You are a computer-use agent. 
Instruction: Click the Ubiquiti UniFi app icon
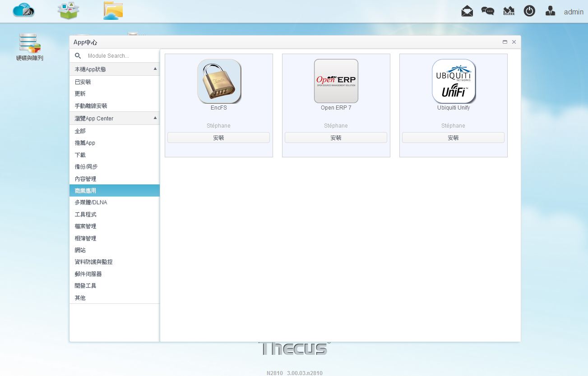454,81
